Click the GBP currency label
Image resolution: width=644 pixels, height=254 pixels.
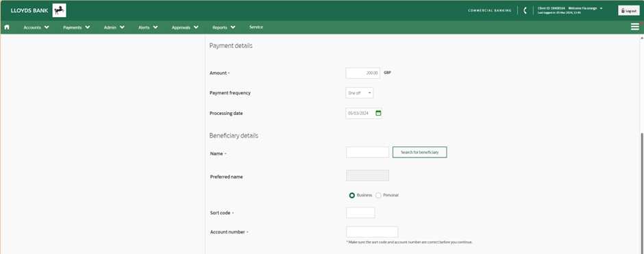387,73
